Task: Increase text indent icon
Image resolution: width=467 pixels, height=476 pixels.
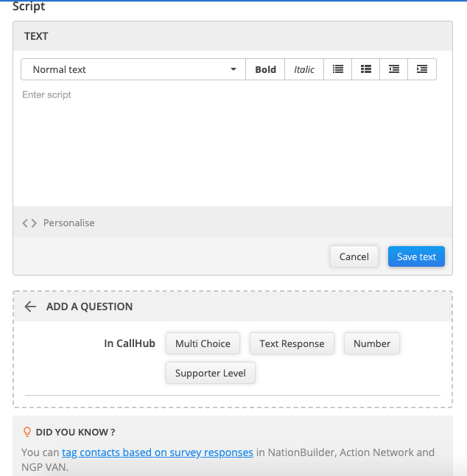Action: tap(422, 69)
